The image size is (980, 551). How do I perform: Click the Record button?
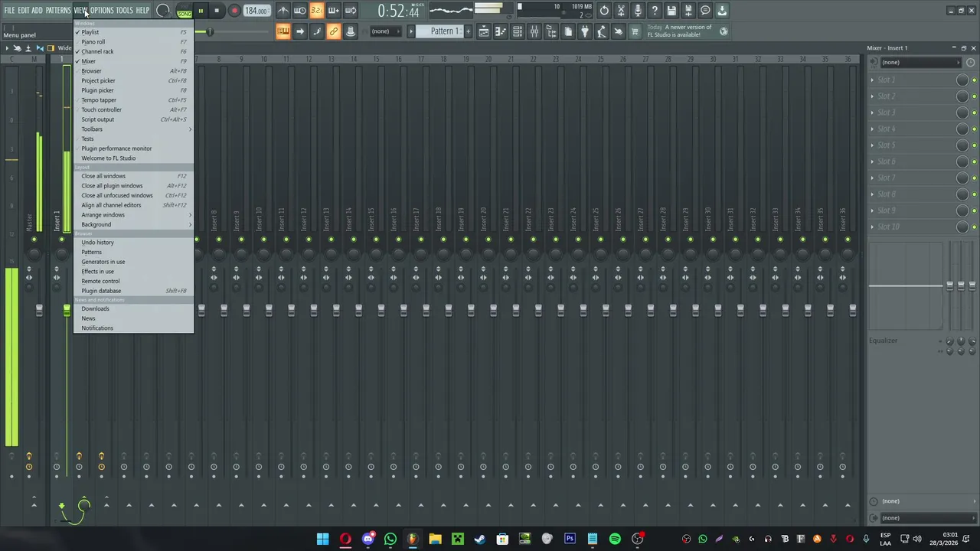(x=234, y=11)
